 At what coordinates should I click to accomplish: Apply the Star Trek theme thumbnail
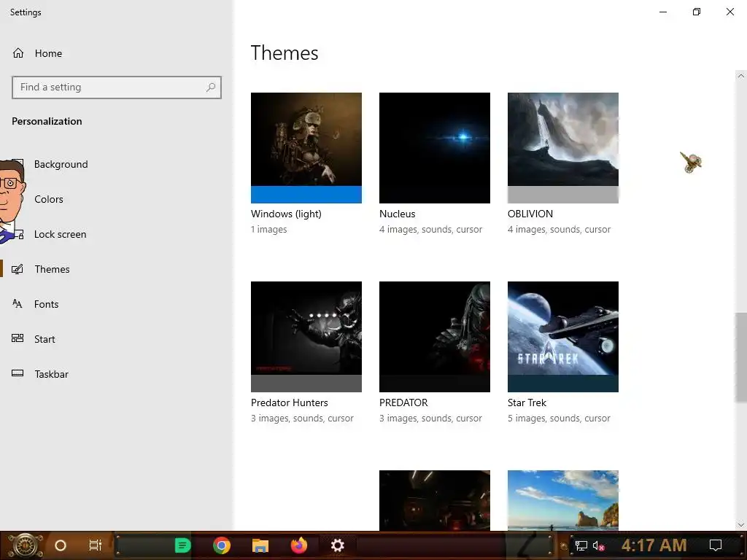[x=563, y=337]
